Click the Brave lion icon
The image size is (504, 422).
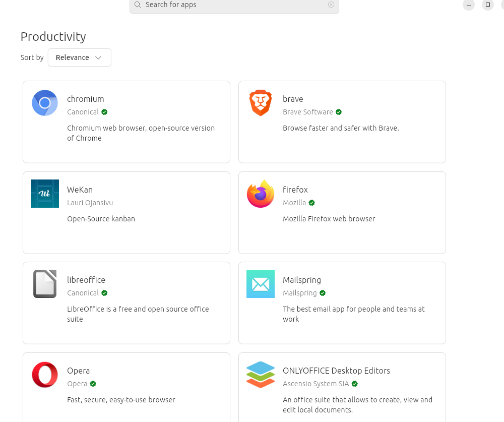tap(261, 103)
